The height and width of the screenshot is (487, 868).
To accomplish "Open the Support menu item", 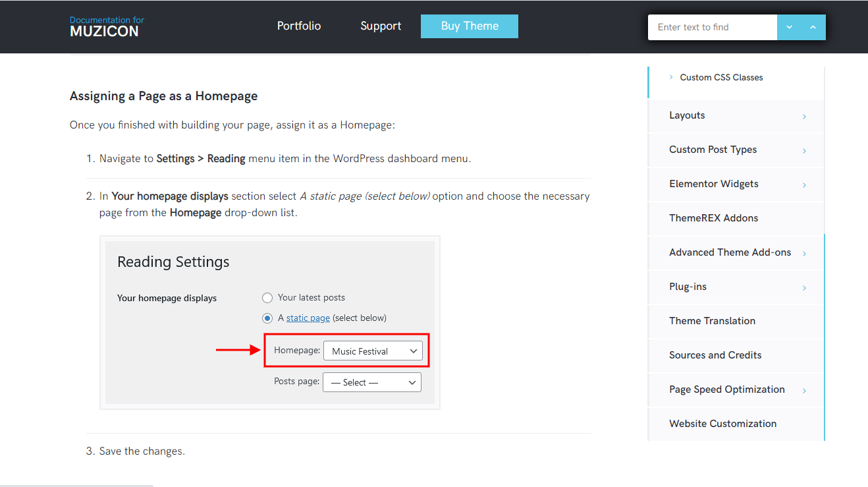I will click(x=381, y=26).
